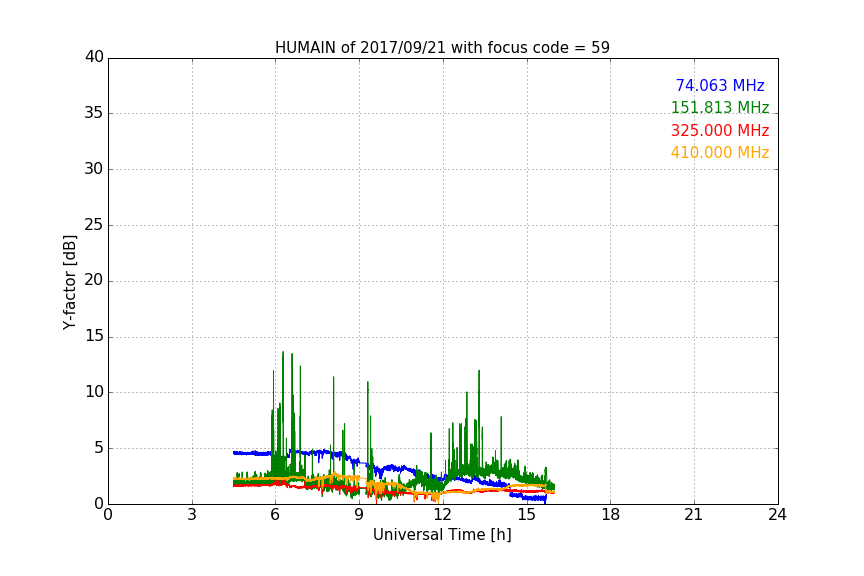Click the y-axis tick label '20'

click(x=94, y=280)
